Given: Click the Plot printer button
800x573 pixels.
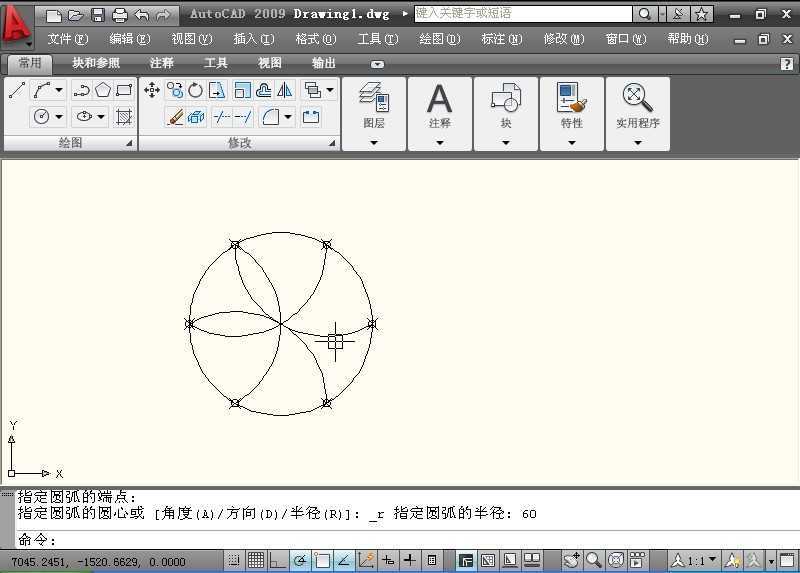Looking at the screenshot, I should pos(119,15).
